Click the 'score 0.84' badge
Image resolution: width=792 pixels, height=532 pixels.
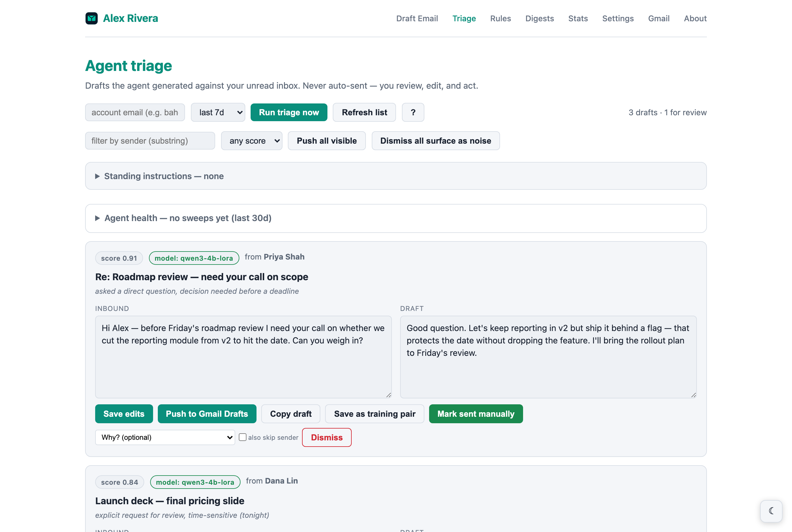[119, 482]
